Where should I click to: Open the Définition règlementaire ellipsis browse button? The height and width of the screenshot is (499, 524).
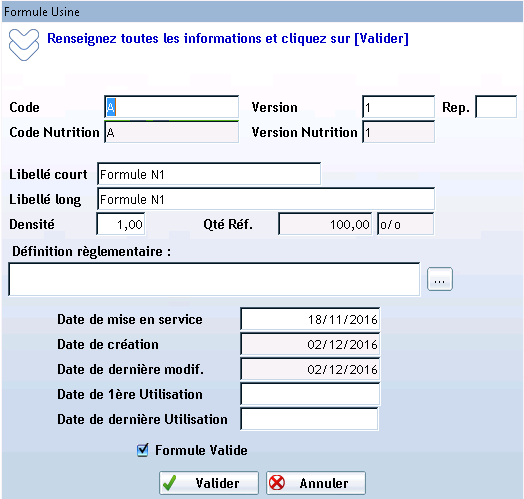[x=440, y=279]
